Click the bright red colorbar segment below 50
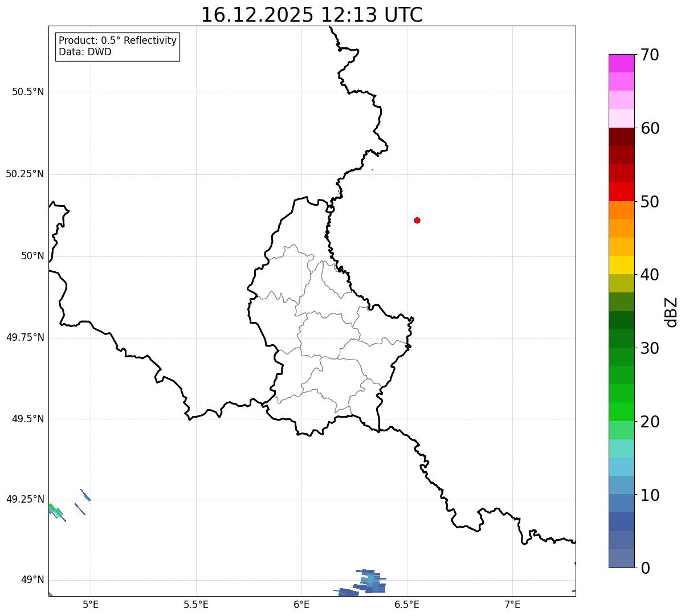Viewport: 685px width, 616px height. pos(621,191)
